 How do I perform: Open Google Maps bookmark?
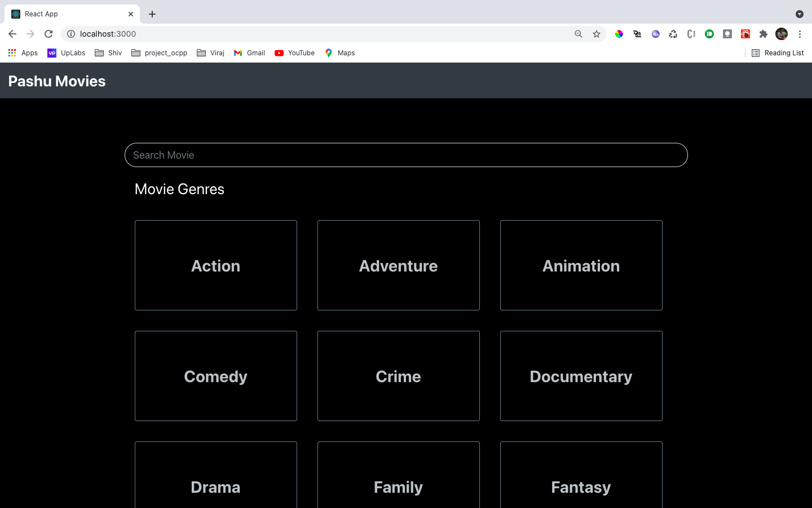coord(339,52)
